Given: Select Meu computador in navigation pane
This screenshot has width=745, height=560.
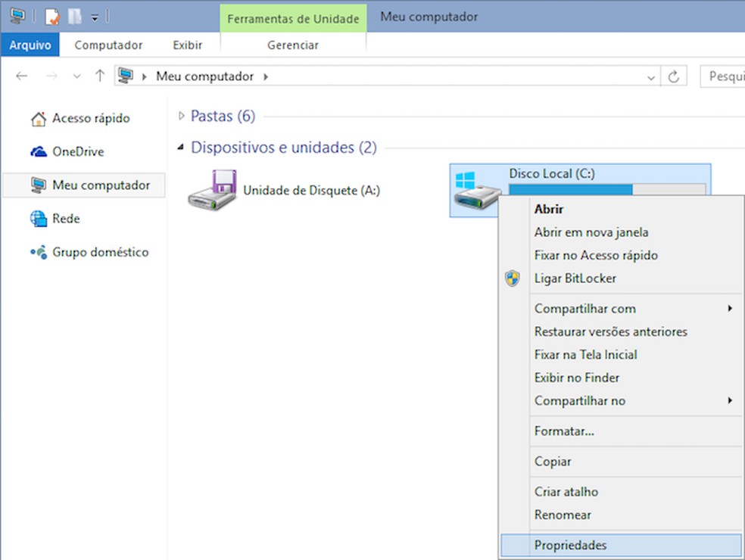Looking at the screenshot, I should 84,185.
